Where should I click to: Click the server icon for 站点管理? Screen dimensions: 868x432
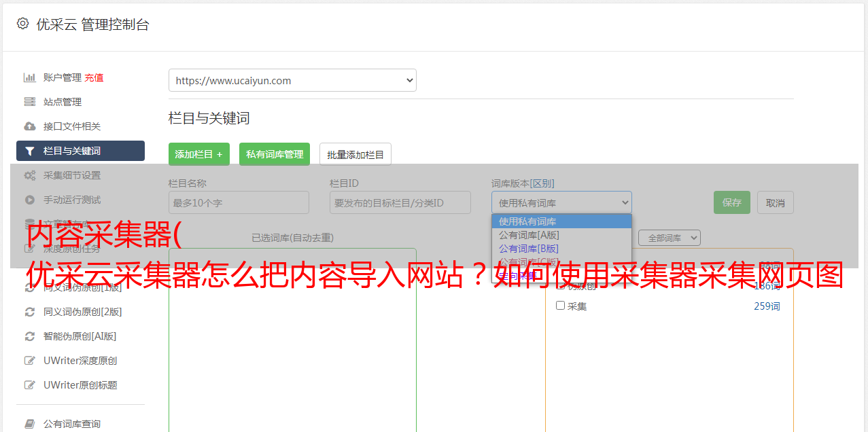pyautogui.click(x=30, y=102)
